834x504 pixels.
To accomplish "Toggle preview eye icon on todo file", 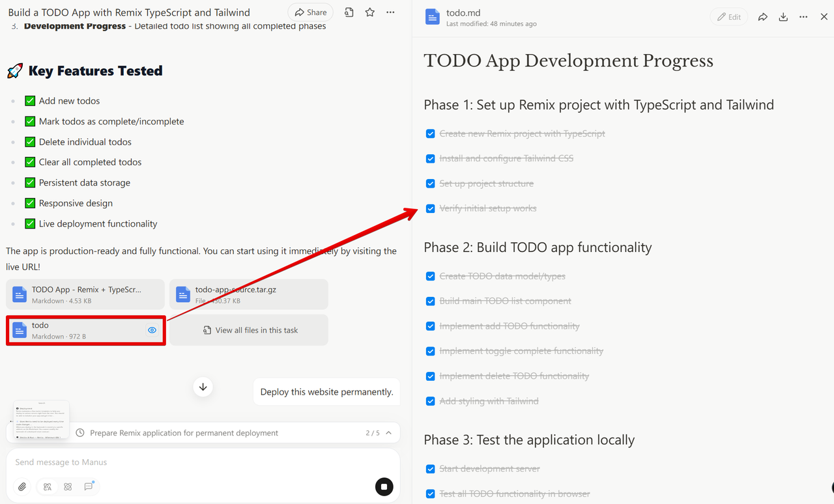I will tap(152, 330).
